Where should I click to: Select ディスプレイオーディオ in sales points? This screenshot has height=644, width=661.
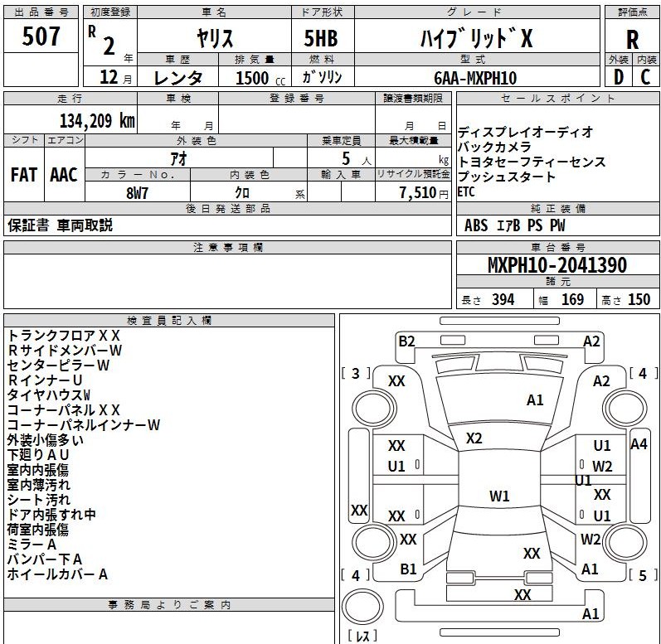[526, 133]
